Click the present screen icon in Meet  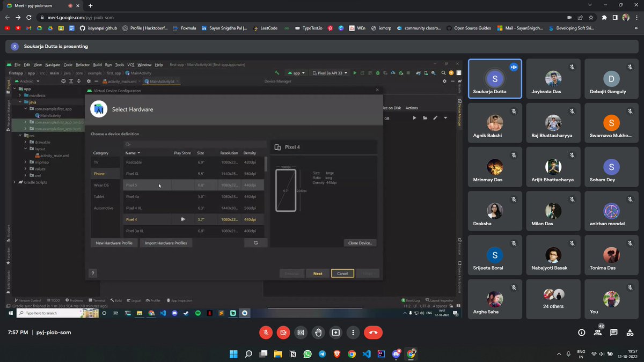tap(335, 333)
